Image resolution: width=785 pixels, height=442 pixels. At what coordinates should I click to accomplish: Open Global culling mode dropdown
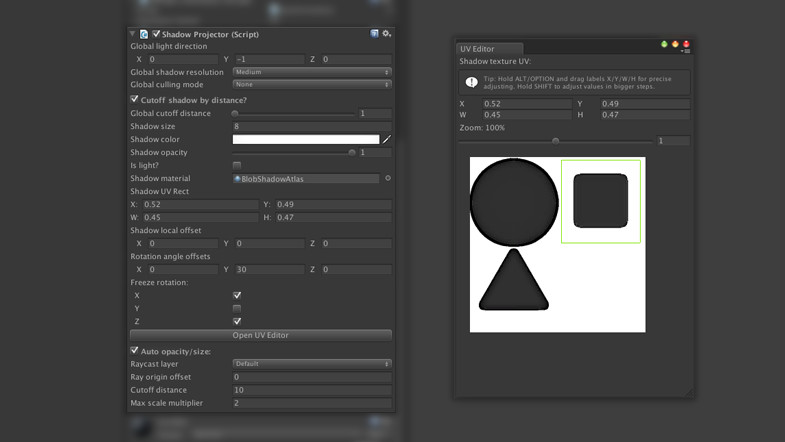(312, 85)
